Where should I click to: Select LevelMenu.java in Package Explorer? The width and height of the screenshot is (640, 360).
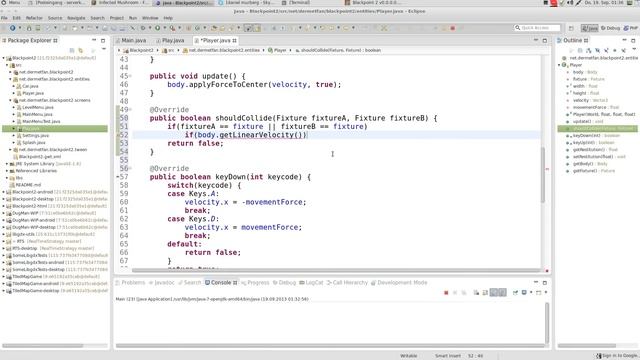click(38, 107)
